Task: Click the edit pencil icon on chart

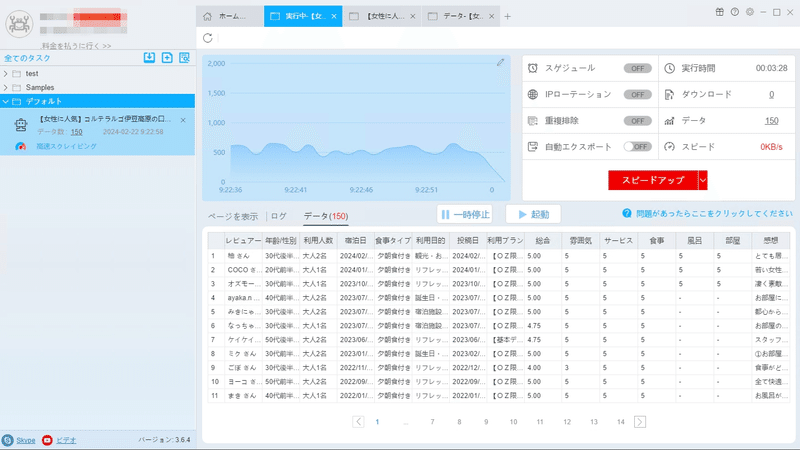Action: [501, 62]
